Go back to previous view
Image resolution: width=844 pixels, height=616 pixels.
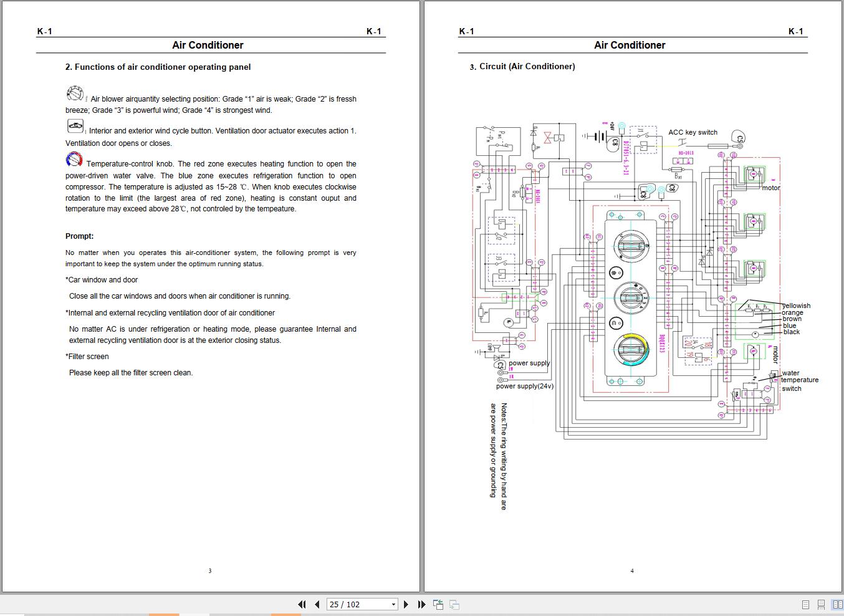coord(438,604)
